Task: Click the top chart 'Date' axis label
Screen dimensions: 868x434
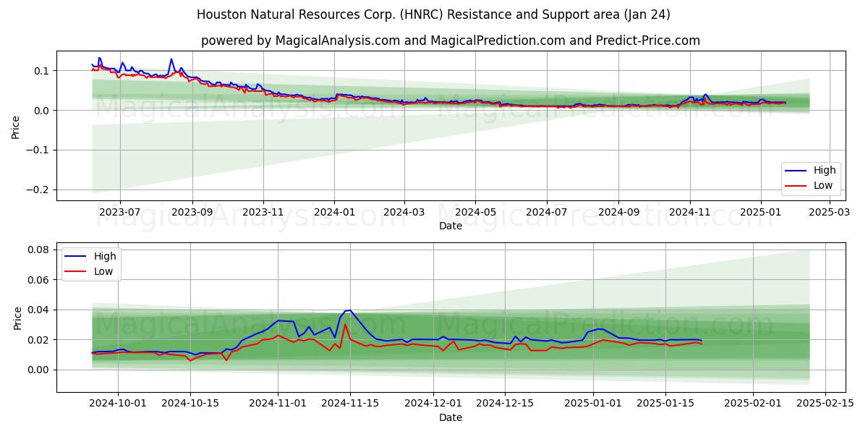Action: point(450,226)
